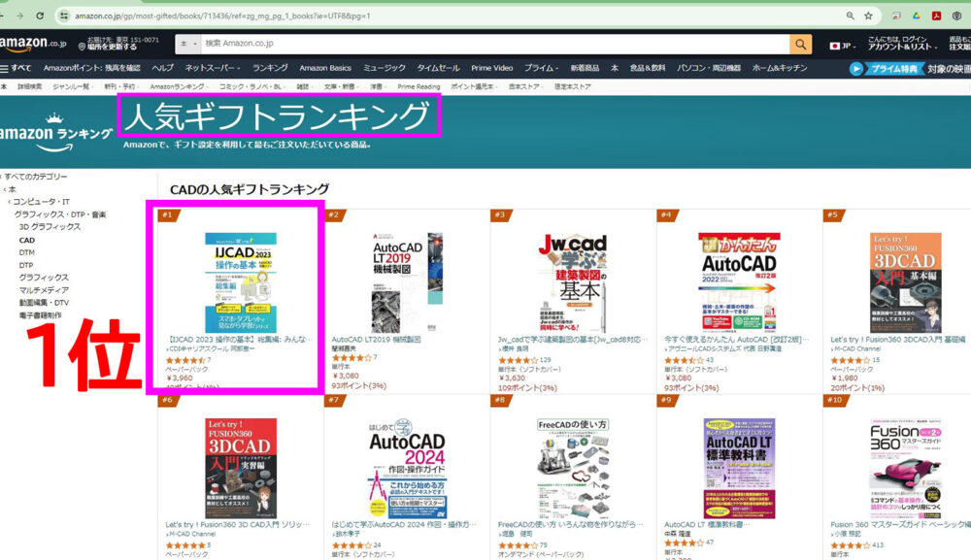Click the Amazon.co.jp logo
The image size is (971, 560).
point(33,44)
